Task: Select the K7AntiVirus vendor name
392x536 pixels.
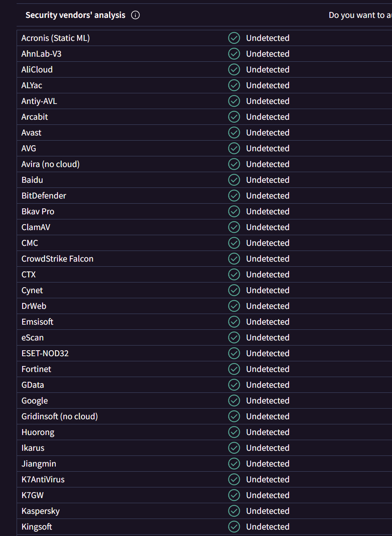Action: pyautogui.click(x=43, y=479)
